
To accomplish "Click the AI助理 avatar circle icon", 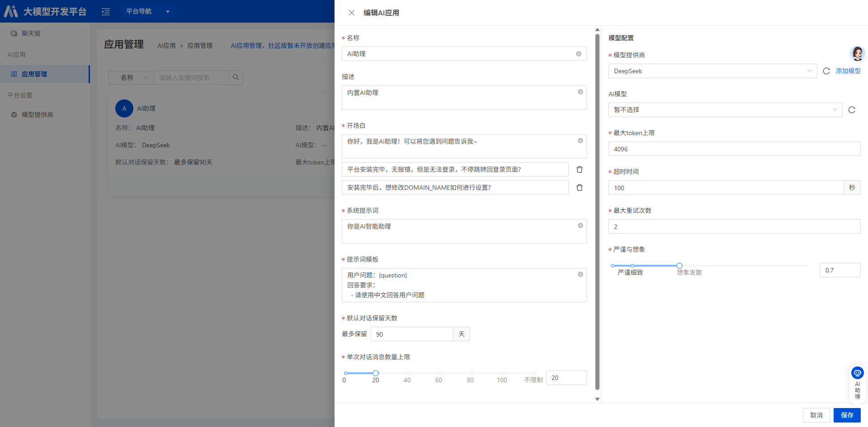I will [x=124, y=108].
